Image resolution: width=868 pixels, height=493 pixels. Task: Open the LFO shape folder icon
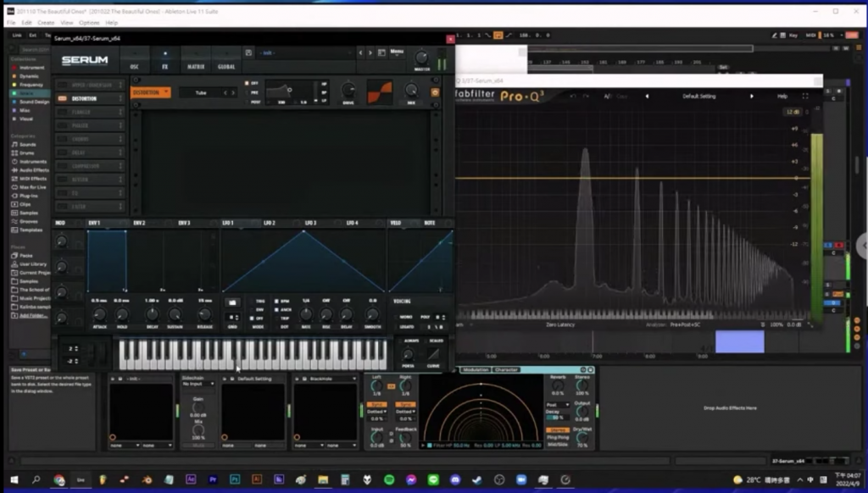(232, 302)
